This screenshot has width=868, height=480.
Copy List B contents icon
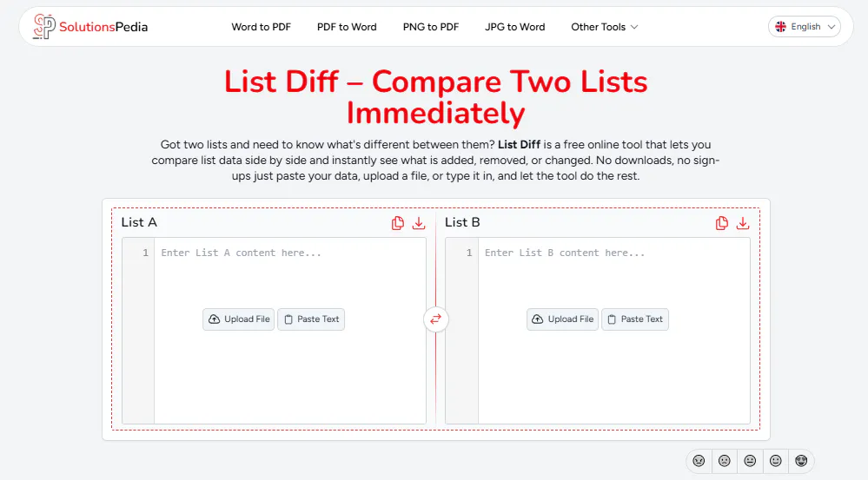pos(721,223)
